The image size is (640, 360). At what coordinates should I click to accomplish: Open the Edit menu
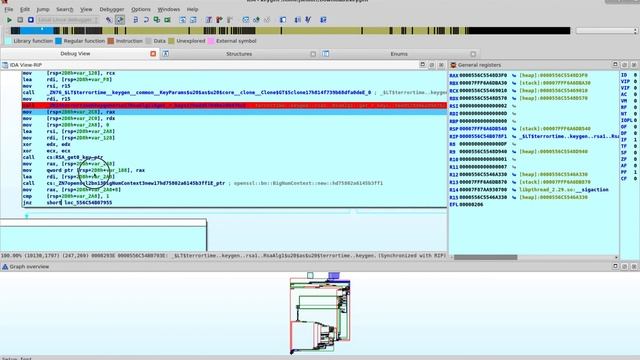point(25,9)
